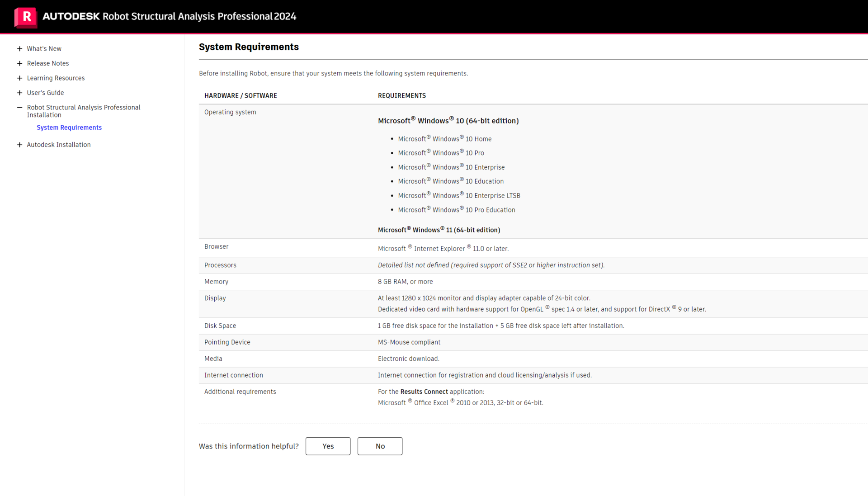This screenshot has width=868, height=496.
Task: Click the Was this information helpful? prompt
Action: point(249,446)
